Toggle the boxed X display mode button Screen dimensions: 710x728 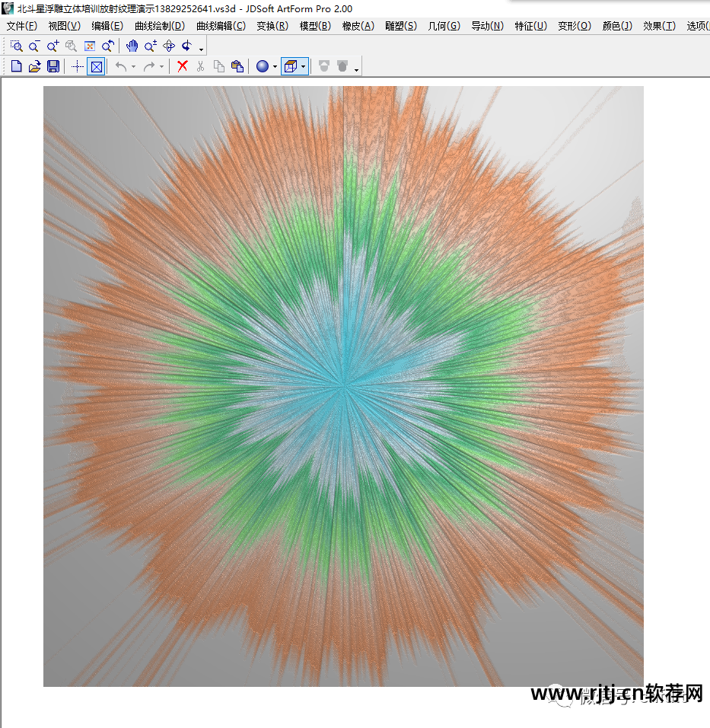click(x=96, y=67)
